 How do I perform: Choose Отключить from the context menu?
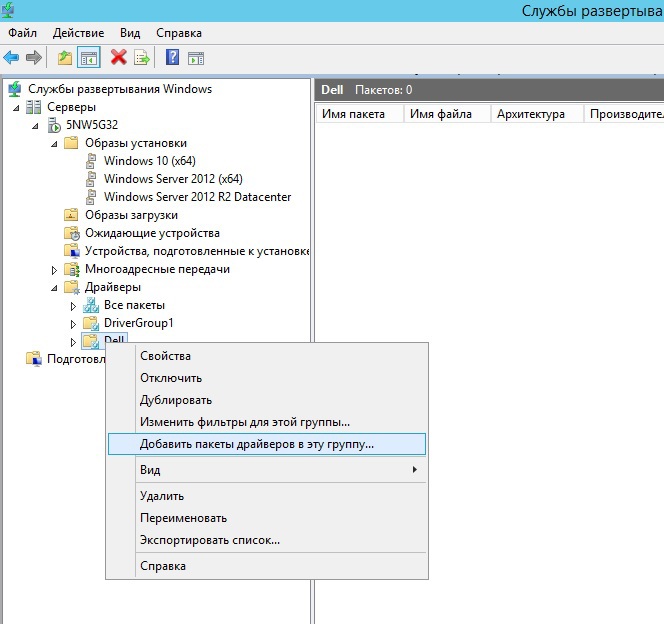267,378
